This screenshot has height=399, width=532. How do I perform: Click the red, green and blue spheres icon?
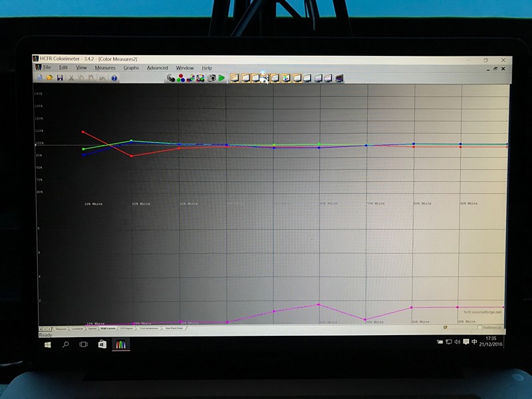[x=181, y=78]
